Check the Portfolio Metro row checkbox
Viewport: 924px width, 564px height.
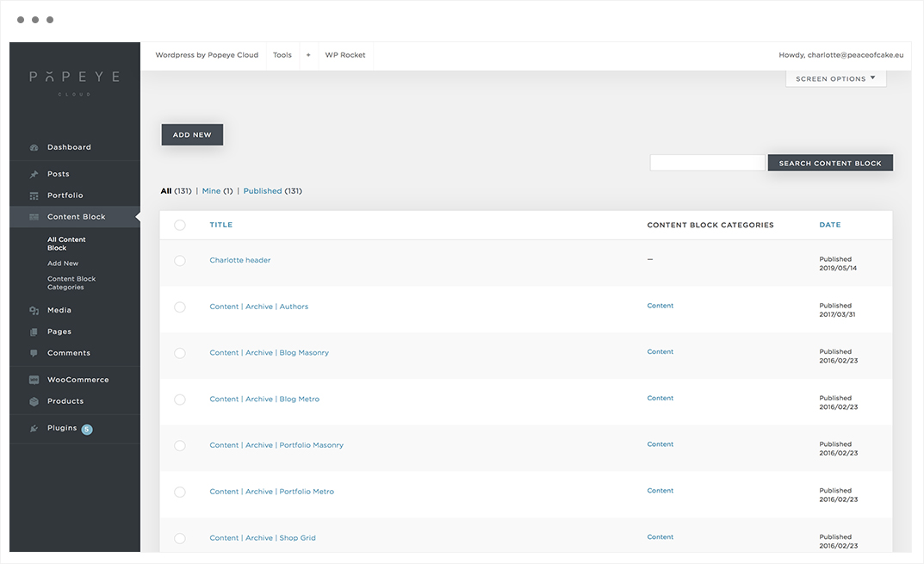click(180, 492)
